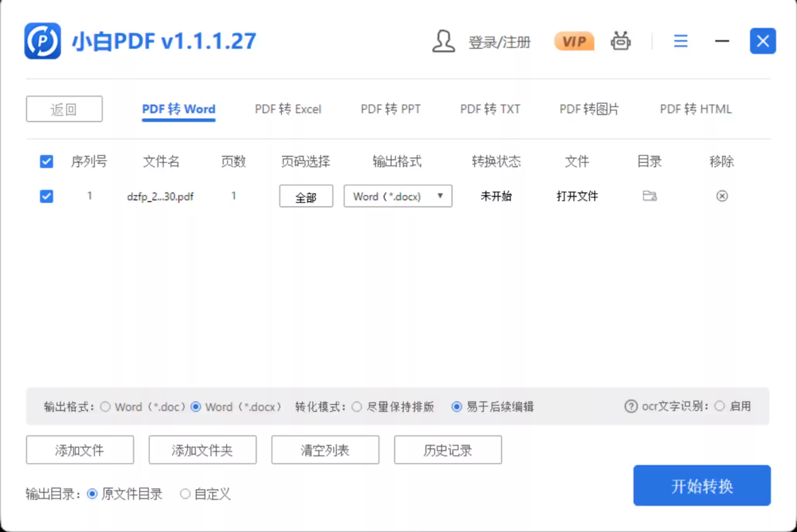Click the OCR help question mark icon
Screen dimensions: 797x532
pyautogui.click(x=630, y=406)
